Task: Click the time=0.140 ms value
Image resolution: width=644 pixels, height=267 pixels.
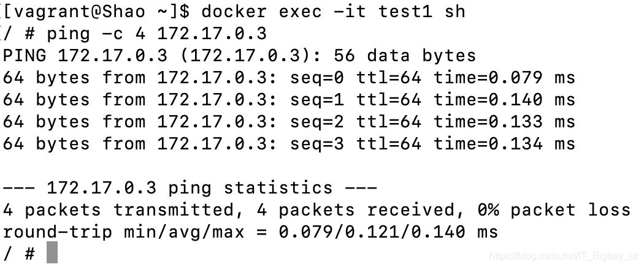Action: 504,100
